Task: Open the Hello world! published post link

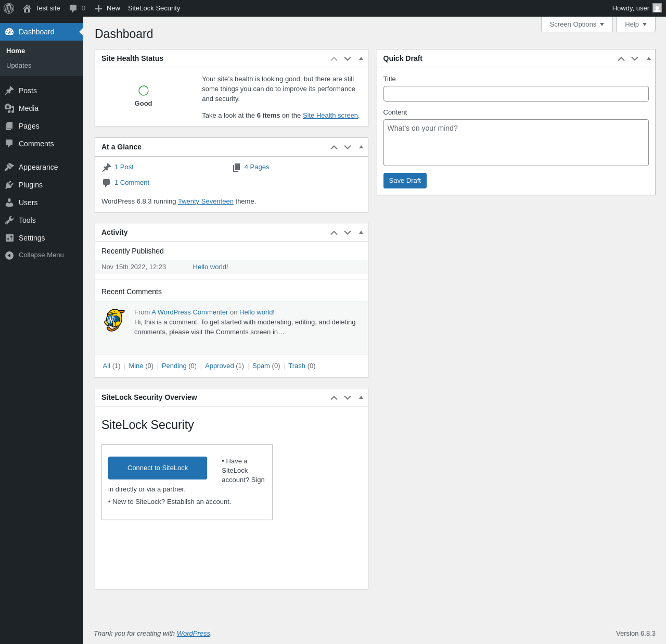Action: [210, 267]
